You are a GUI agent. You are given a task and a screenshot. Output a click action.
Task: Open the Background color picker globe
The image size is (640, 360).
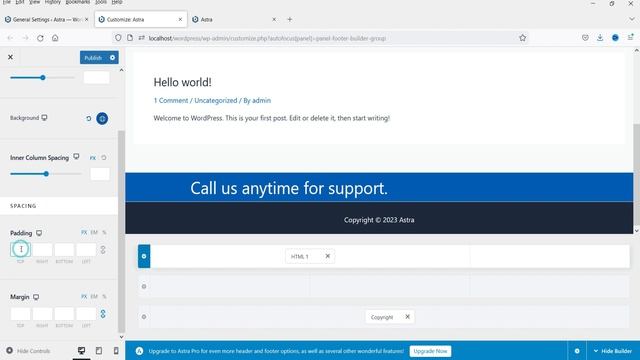click(x=102, y=119)
